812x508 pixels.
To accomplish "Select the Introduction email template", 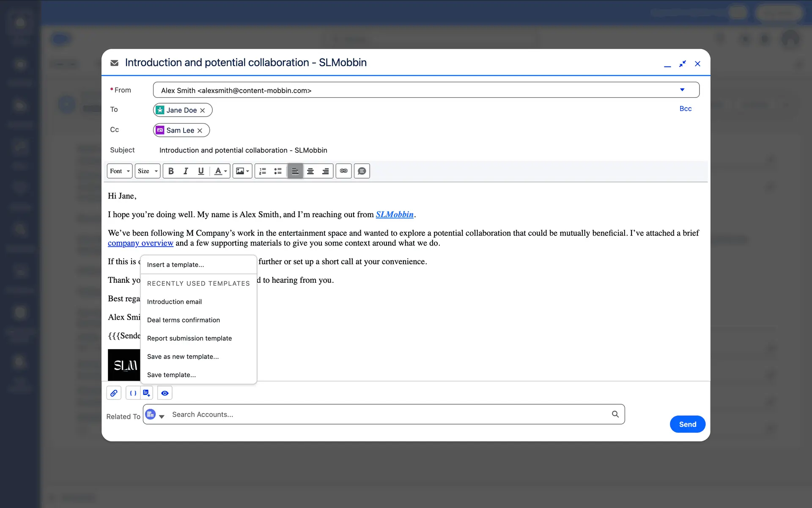I will coord(174,302).
